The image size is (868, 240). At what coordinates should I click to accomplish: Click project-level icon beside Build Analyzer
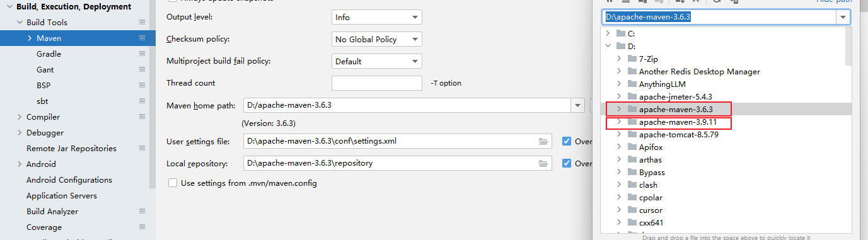point(142,212)
